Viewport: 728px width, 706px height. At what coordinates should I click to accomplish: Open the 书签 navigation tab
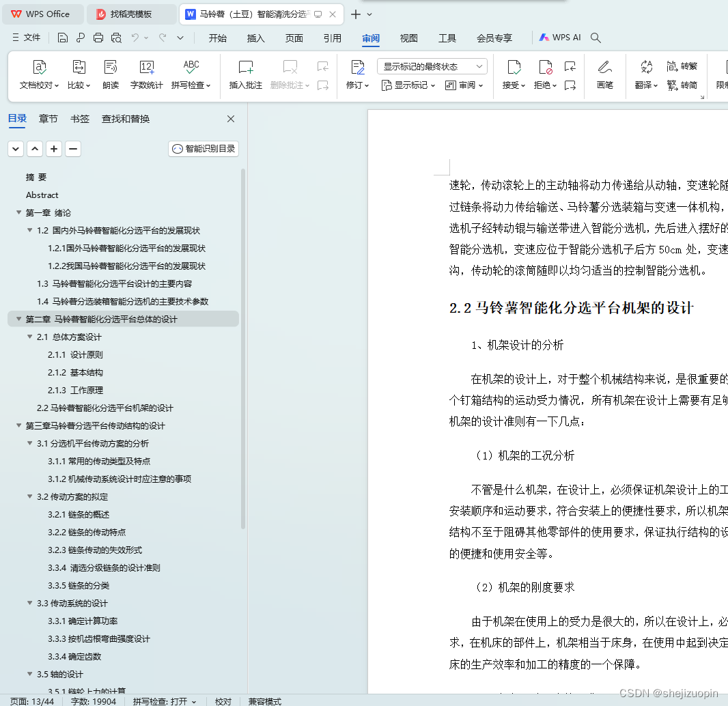point(80,119)
